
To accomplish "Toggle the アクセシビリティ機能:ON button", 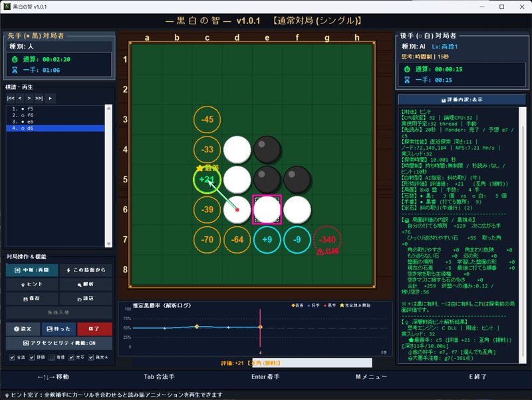I will tap(59, 343).
